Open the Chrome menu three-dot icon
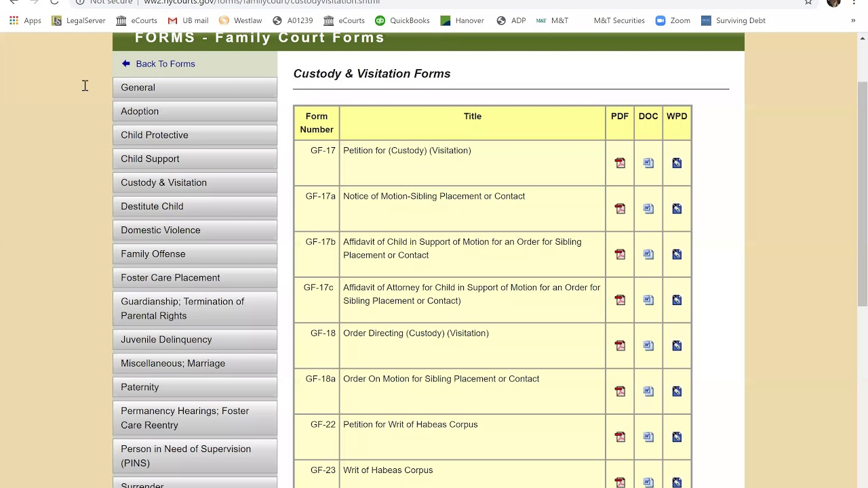This screenshot has width=868, height=488. [x=854, y=2]
